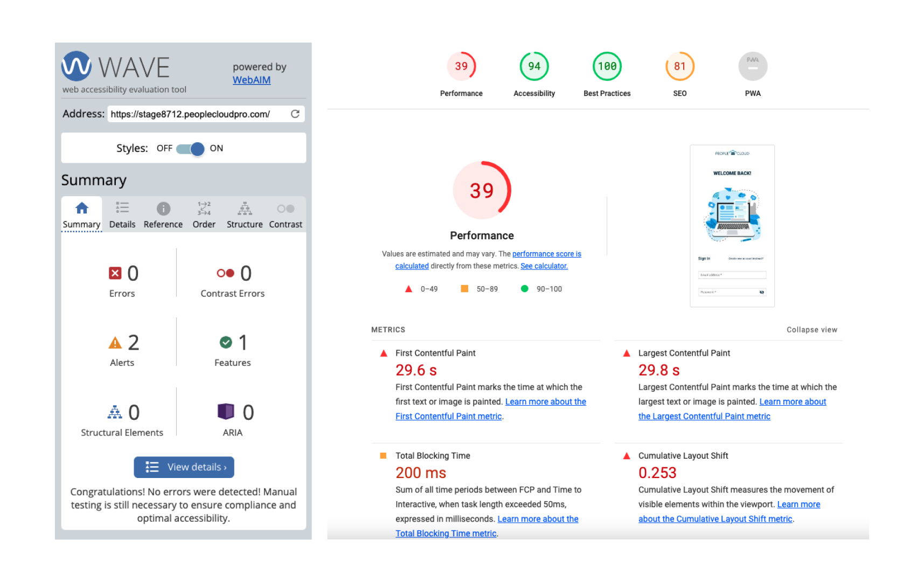Open the Structure tab

click(x=245, y=215)
